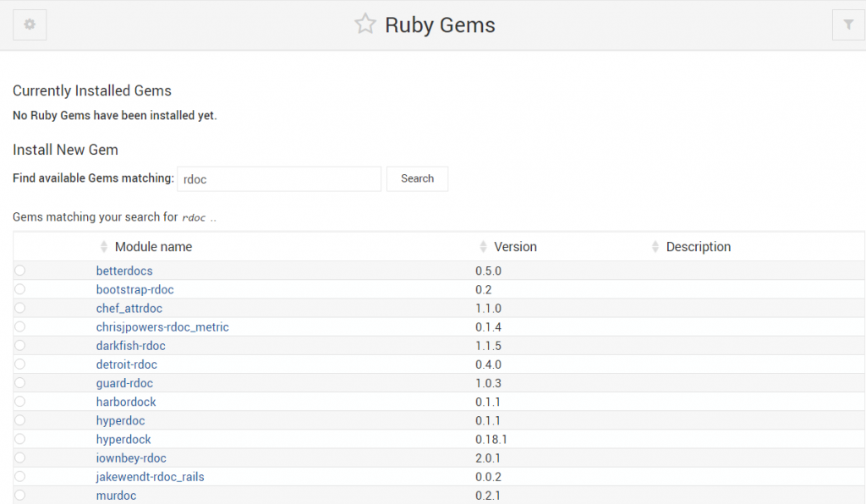Image resolution: width=866 pixels, height=504 pixels.
Task: Click the Search button
Action: point(417,178)
